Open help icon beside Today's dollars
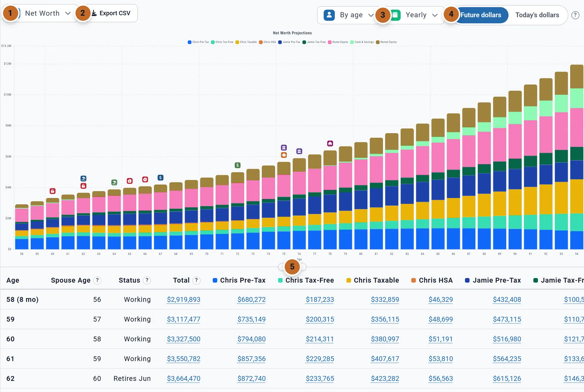 tap(575, 15)
